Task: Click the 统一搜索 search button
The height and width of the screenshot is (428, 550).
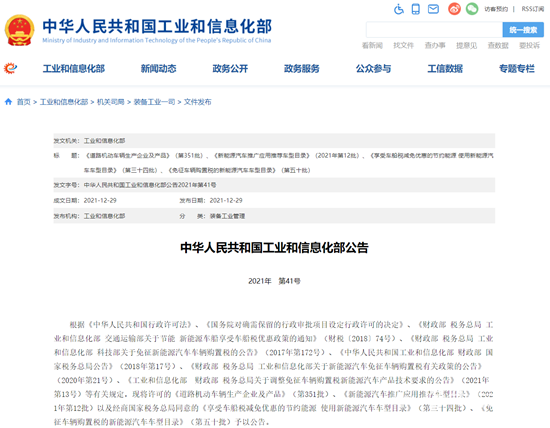Action: 523,30
